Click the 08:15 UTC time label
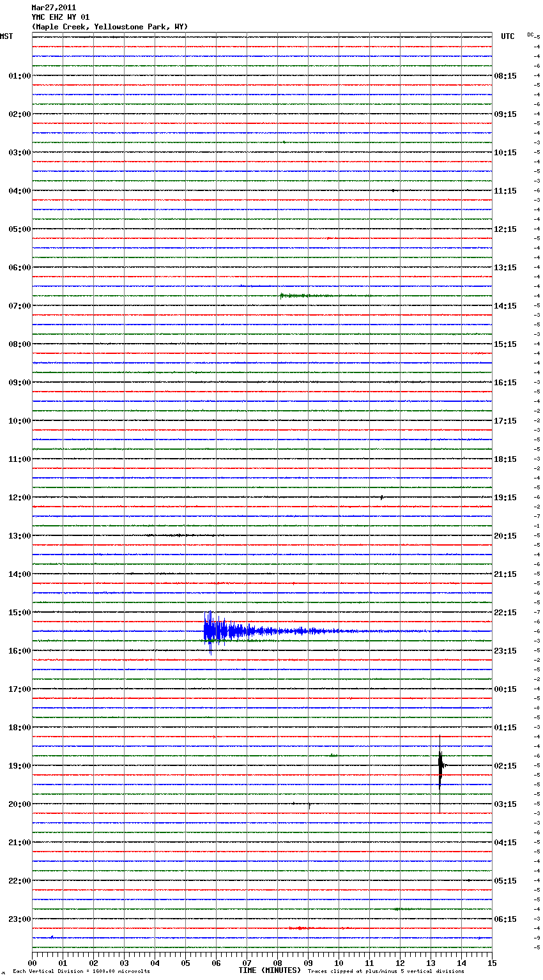Screen dimensions: 543x980 (505, 76)
